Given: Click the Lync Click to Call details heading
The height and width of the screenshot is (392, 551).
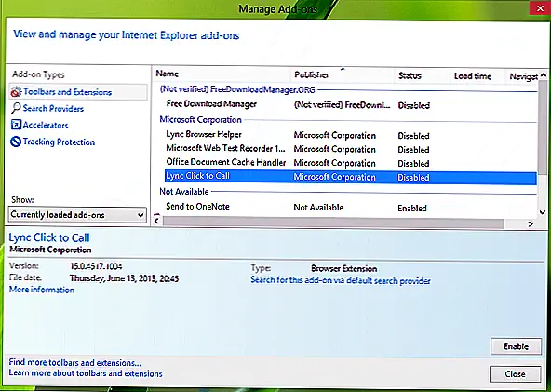Looking at the screenshot, I should click(x=49, y=238).
